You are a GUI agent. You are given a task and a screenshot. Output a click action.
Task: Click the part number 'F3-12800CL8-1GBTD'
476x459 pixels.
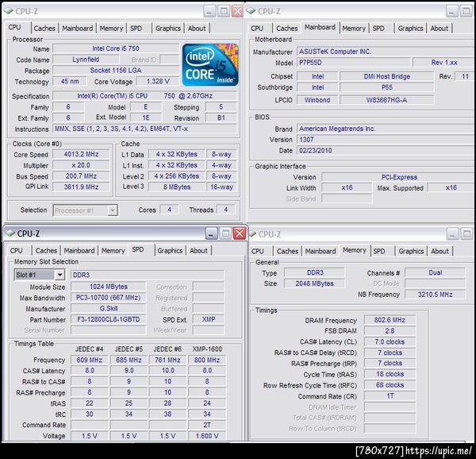pos(109,319)
